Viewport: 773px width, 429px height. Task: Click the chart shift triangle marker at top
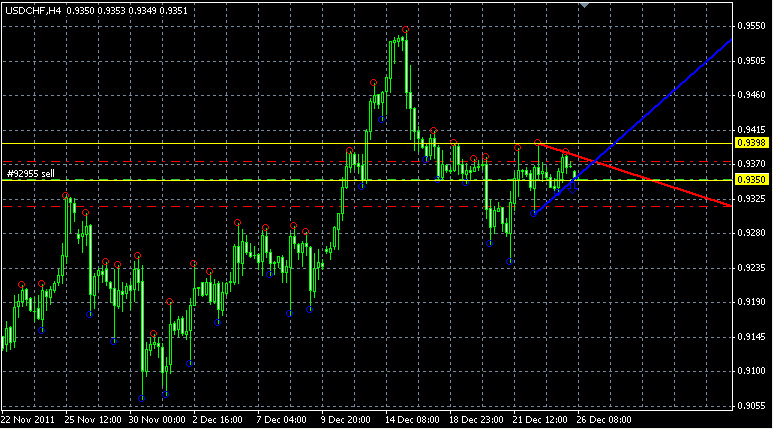[x=584, y=5]
